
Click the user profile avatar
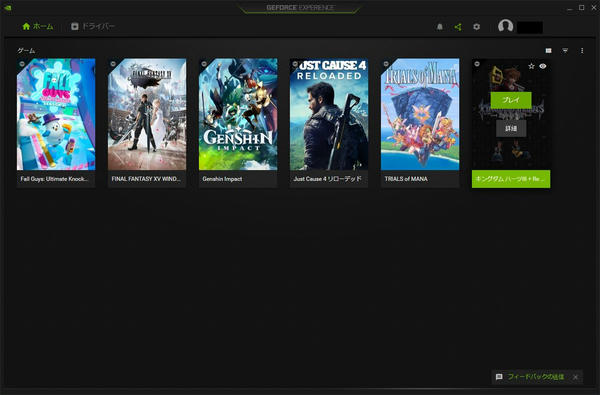(x=505, y=26)
